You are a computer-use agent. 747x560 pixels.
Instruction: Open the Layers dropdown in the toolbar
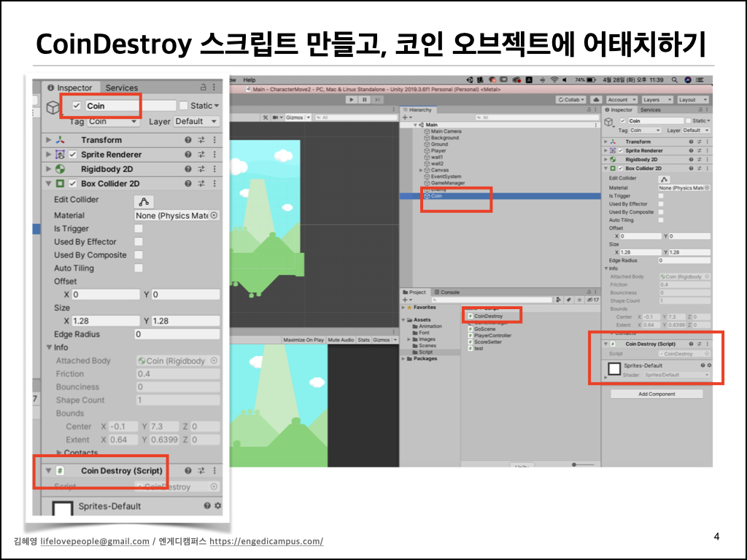657,99
